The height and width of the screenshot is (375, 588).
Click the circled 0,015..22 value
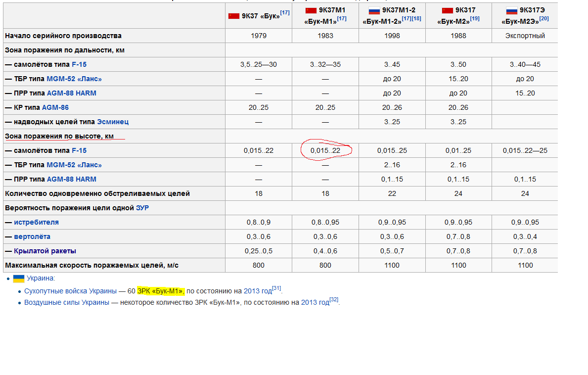point(325,150)
